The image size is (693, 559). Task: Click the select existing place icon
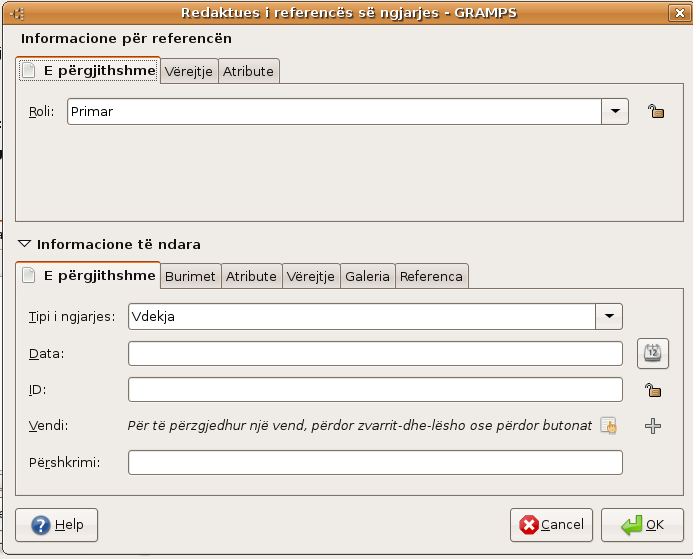(609, 426)
